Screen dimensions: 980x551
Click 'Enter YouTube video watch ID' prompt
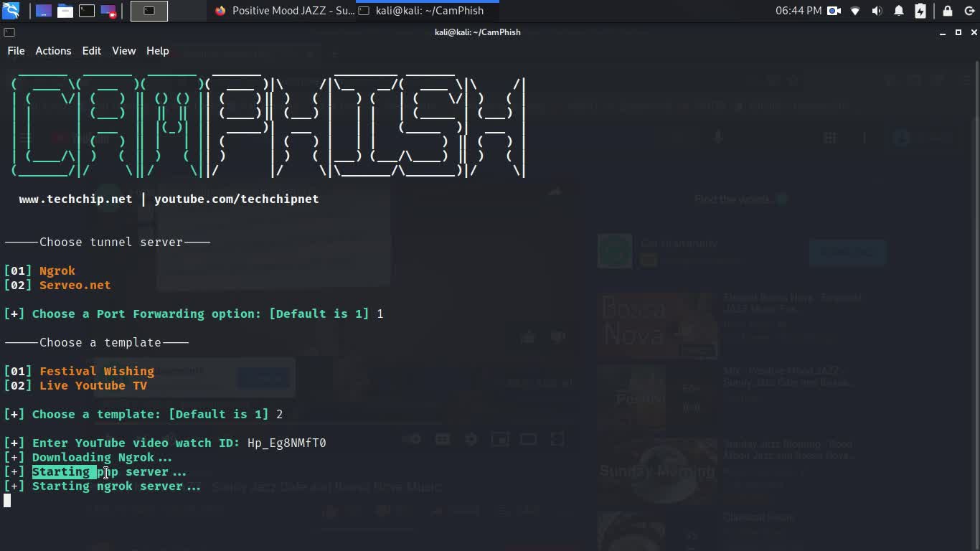[x=136, y=443]
